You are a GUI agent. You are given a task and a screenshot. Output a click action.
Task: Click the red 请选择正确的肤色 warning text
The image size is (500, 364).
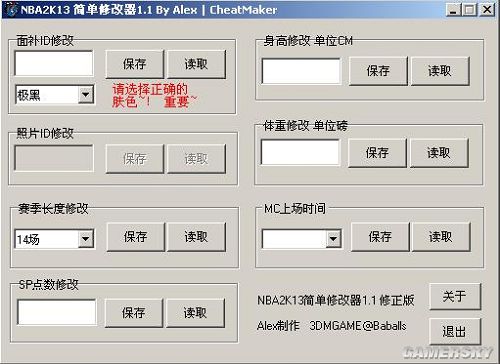[154, 96]
